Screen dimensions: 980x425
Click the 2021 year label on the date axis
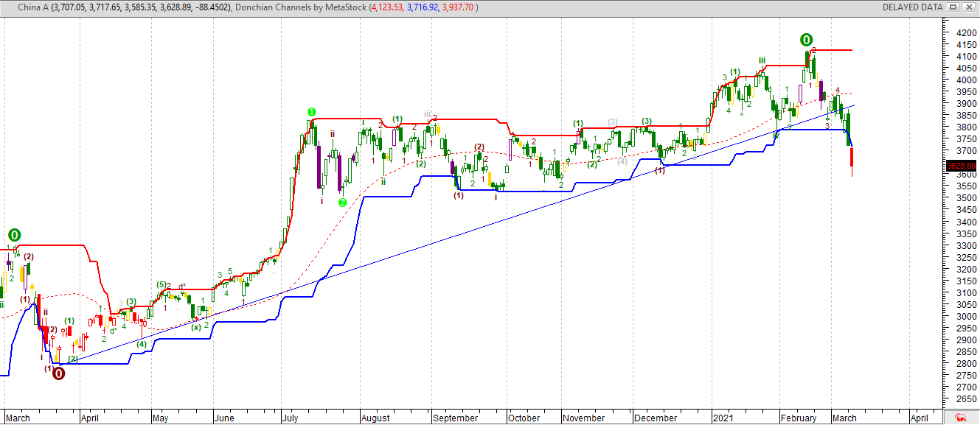coord(724,418)
